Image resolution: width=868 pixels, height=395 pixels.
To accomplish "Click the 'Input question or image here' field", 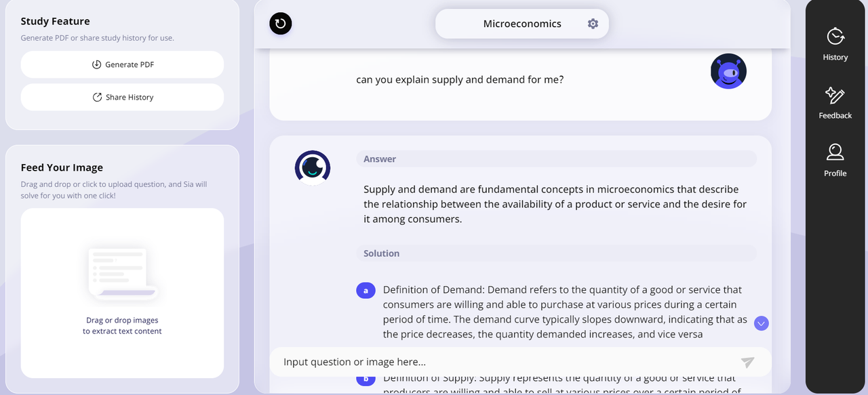I will point(521,362).
